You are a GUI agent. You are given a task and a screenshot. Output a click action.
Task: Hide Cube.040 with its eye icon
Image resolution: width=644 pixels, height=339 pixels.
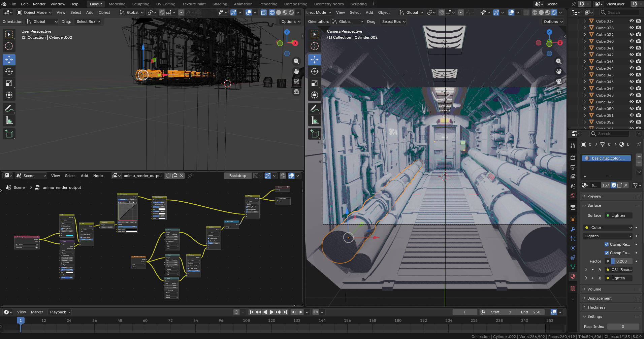(632, 41)
